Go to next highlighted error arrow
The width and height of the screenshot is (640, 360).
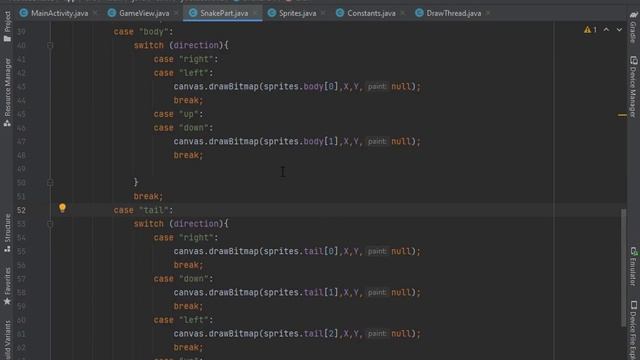click(619, 30)
